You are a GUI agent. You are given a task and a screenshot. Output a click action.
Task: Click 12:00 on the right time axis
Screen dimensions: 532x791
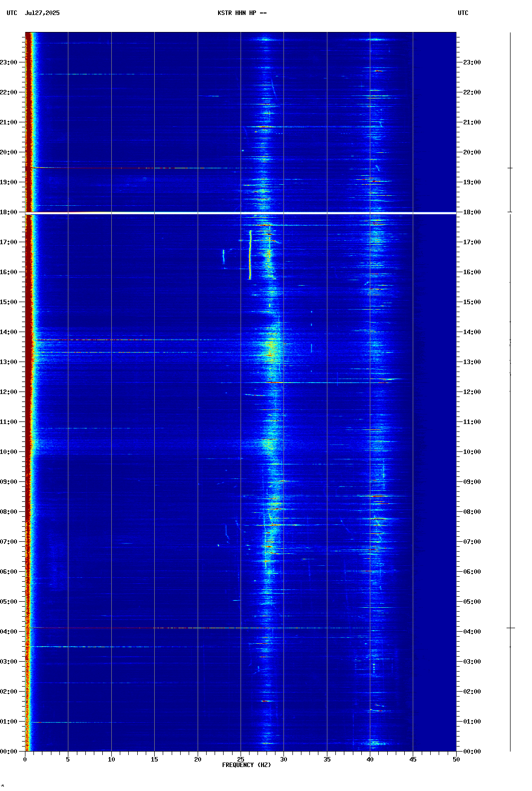click(472, 392)
